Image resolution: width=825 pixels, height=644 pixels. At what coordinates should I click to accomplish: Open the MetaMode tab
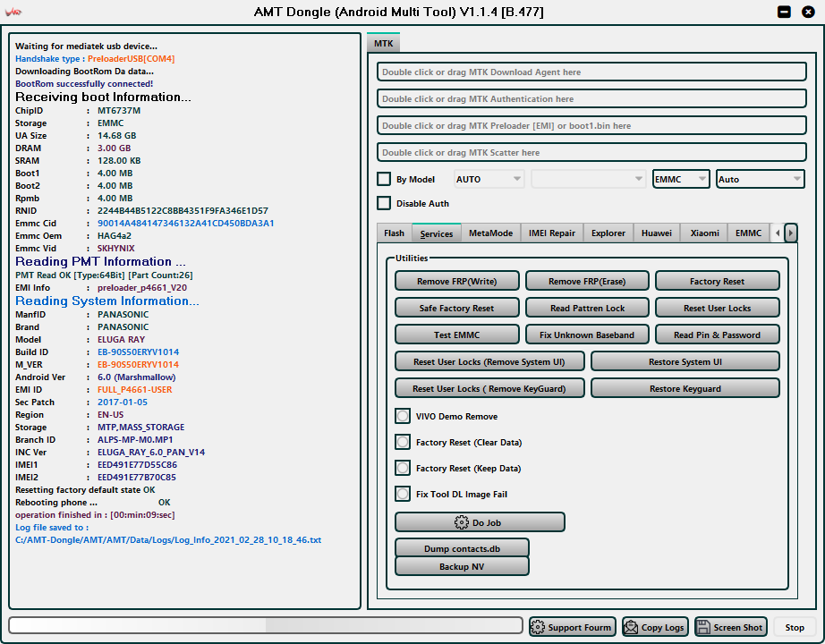point(491,233)
